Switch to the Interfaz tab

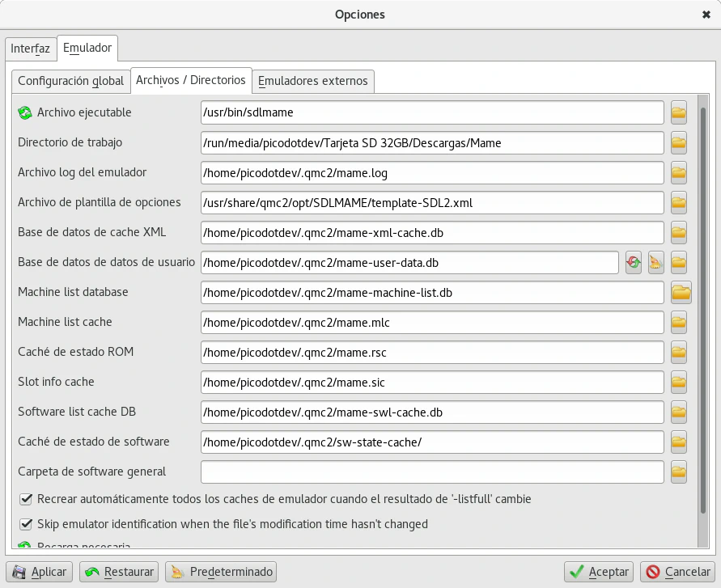[x=30, y=49]
